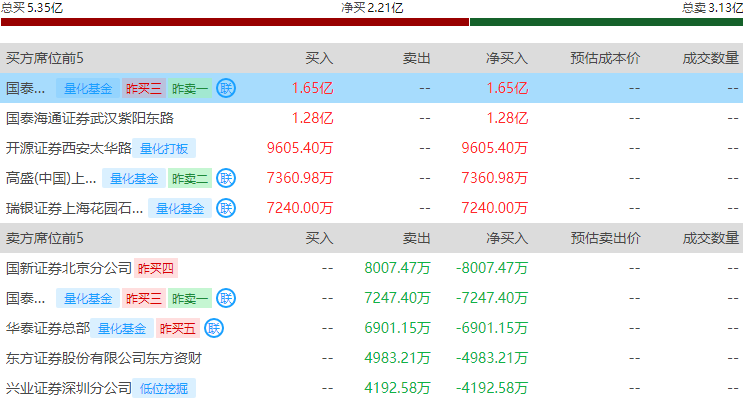Click the 预估卖出价 column header
This screenshot has height=400, width=743.
[605, 238]
